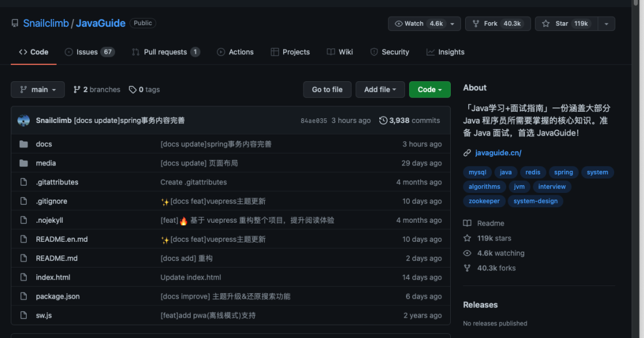This screenshot has width=644, height=338.
Task: Click the docs folder icon
Action: [24, 144]
